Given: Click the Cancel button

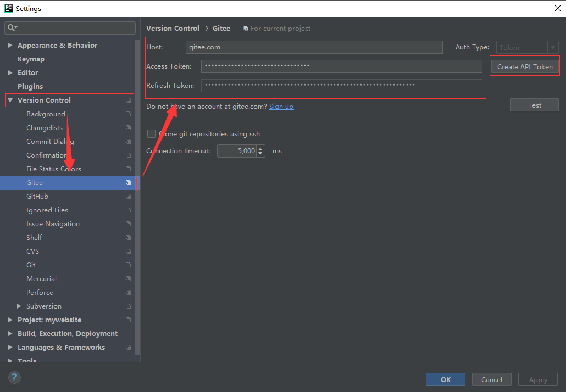Looking at the screenshot, I should (492, 379).
